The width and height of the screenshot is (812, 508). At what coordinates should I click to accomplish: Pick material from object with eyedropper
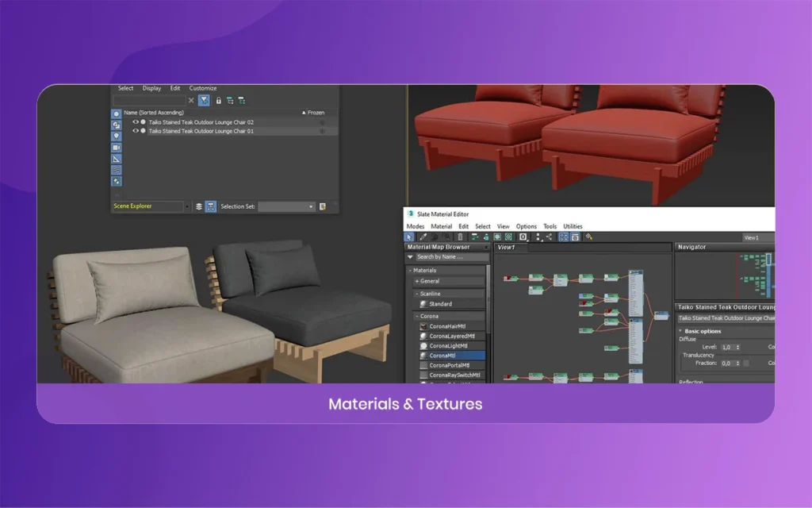423,237
